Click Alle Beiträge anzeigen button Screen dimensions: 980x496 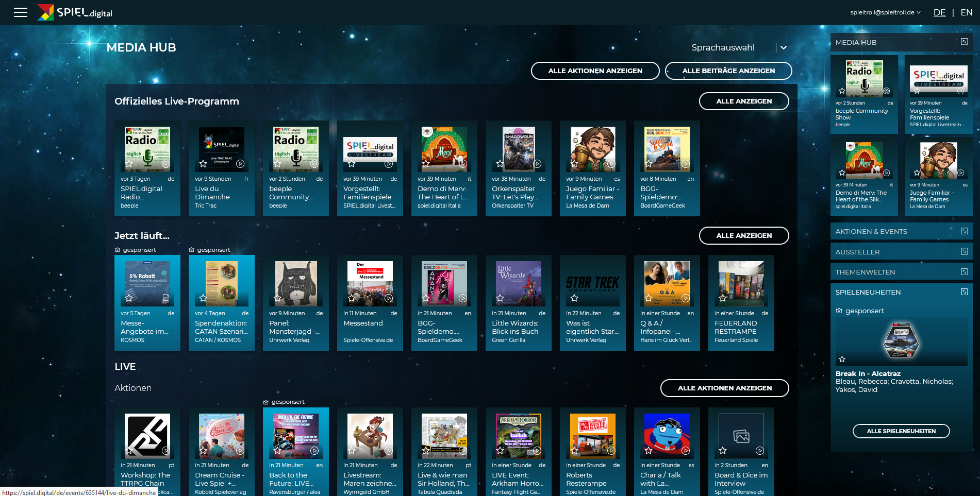coord(728,71)
